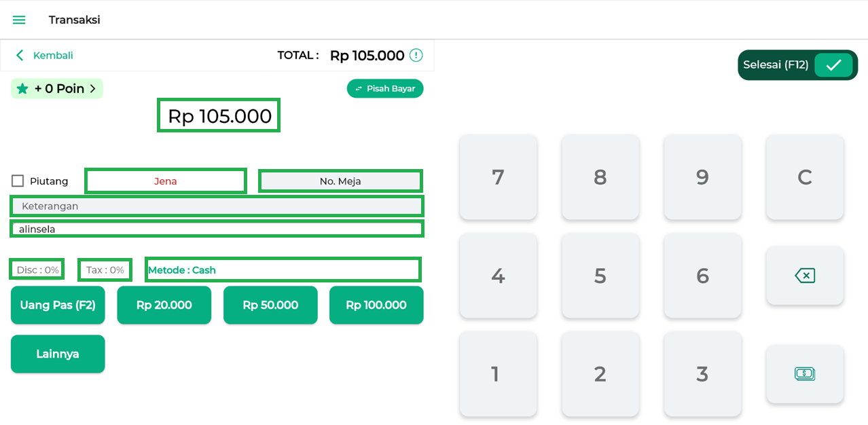Open Lainnya for more options
Viewport: 868px width, 425px height.
58,354
